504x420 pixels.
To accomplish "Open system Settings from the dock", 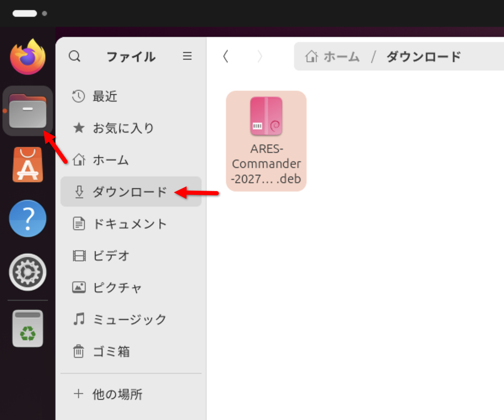I will pyautogui.click(x=27, y=272).
